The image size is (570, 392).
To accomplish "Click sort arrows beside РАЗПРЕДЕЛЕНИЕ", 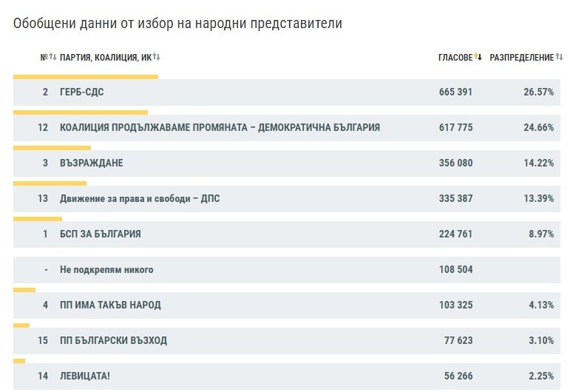I will coord(559,58).
